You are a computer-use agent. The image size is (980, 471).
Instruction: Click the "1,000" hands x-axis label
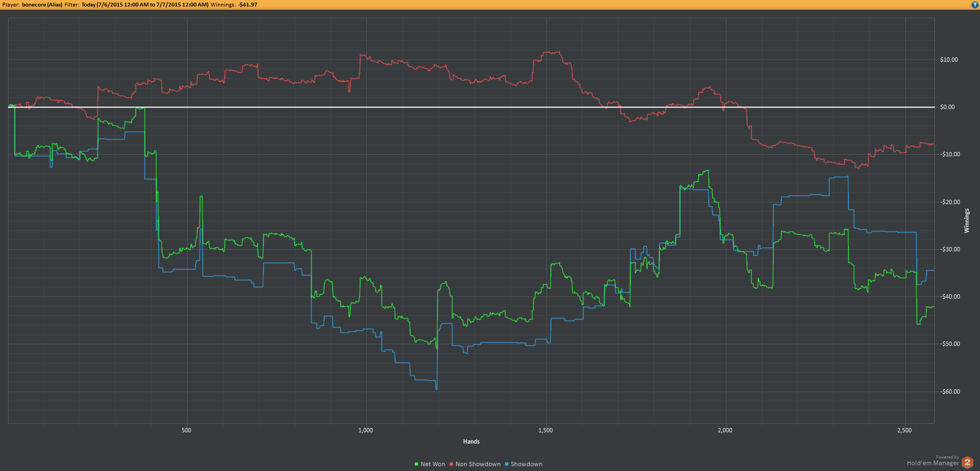tap(366, 430)
